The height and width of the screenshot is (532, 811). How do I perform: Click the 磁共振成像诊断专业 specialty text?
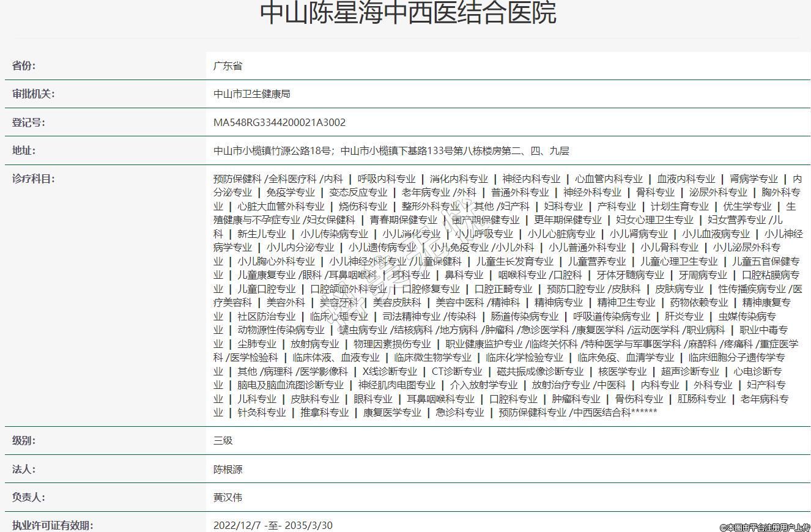pyautogui.click(x=540, y=371)
